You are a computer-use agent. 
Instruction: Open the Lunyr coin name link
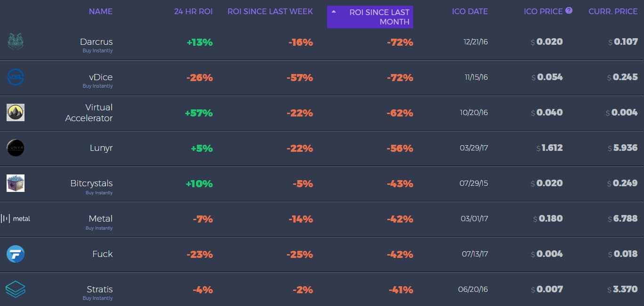pyautogui.click(x=101, y=148)
